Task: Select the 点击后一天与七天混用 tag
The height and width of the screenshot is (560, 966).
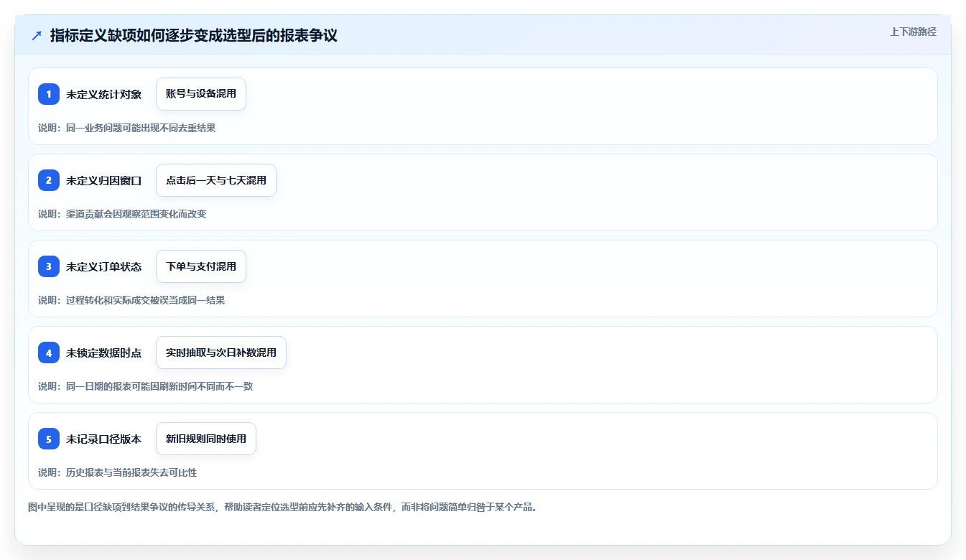Action: pyautogui.click(x=216, y=180)
